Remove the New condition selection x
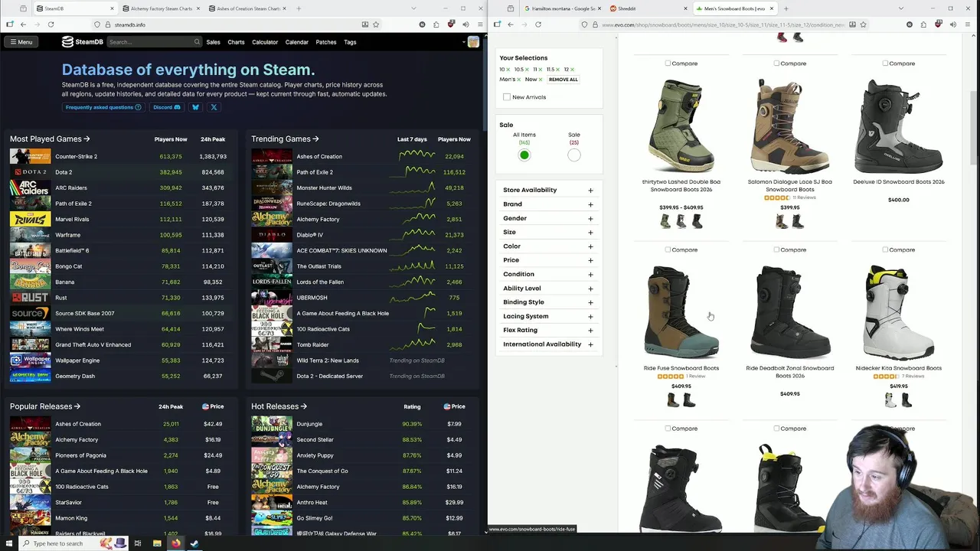The height and width of the screenshot is (551, 980). [x=541, y=80]
